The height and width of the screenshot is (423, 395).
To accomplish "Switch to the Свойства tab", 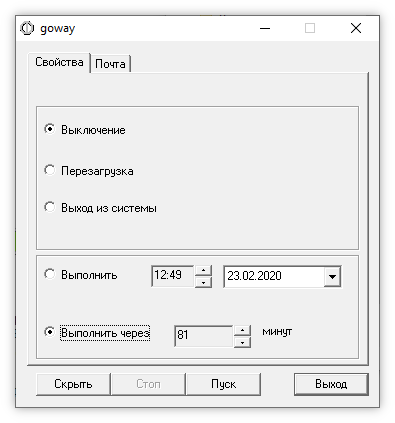I will 59,62.
